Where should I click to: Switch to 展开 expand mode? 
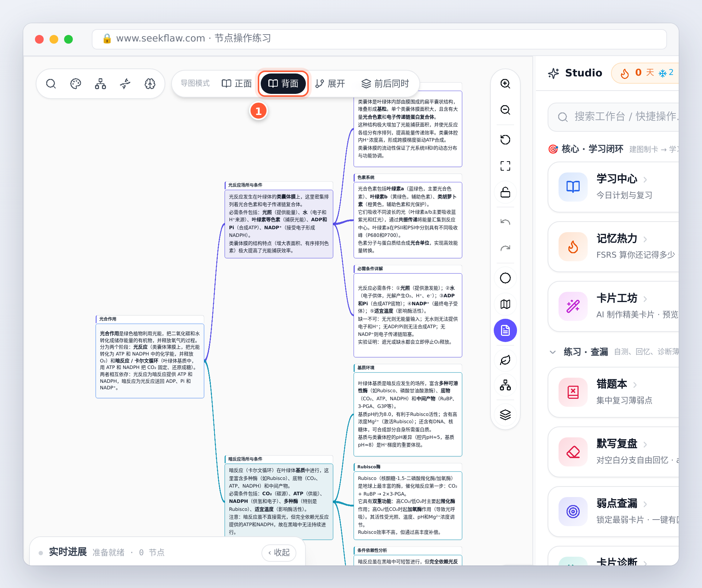[330, 84]
